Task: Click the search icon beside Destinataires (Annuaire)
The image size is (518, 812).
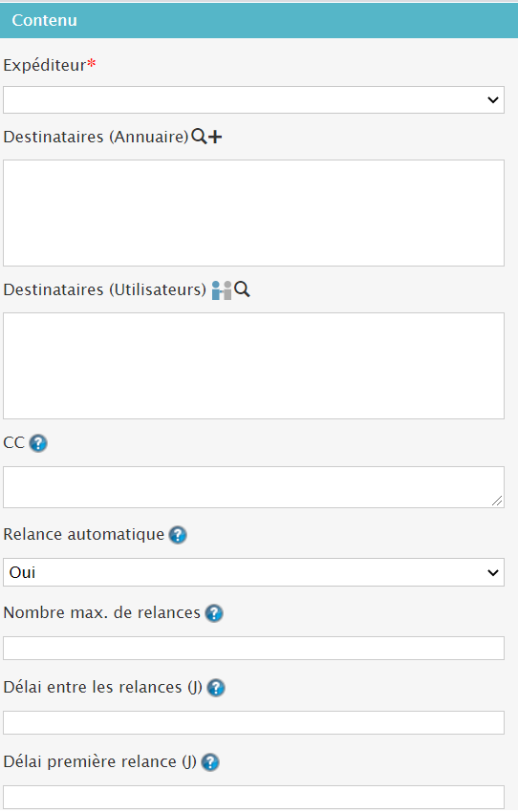Action: point(199,137)
